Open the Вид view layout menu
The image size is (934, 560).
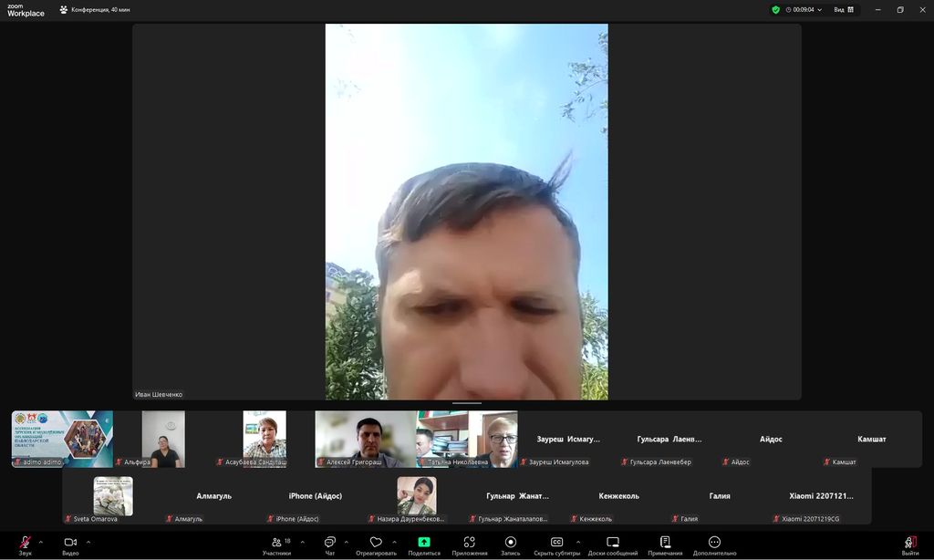(844, 10)
